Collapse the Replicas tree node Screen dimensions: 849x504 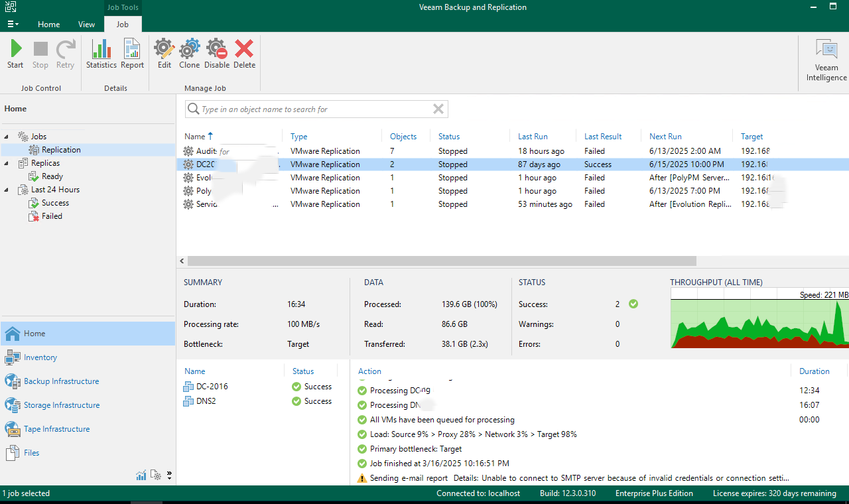coord(7,163)
